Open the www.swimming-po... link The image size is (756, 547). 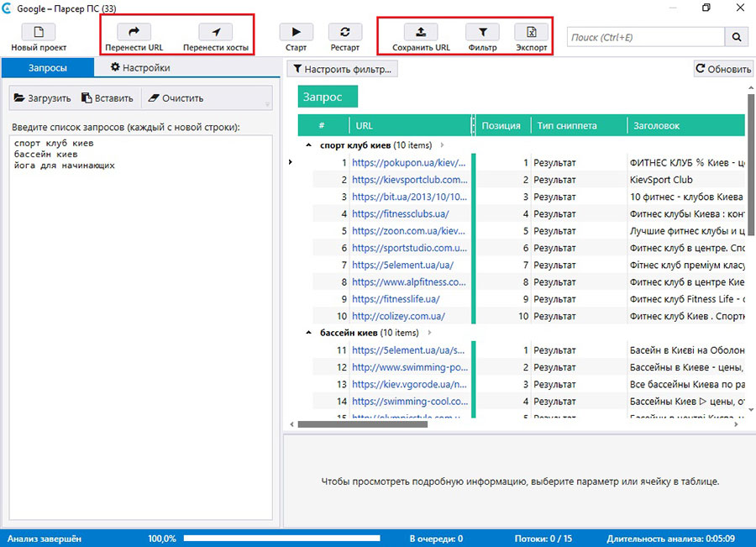pos(410,367)
